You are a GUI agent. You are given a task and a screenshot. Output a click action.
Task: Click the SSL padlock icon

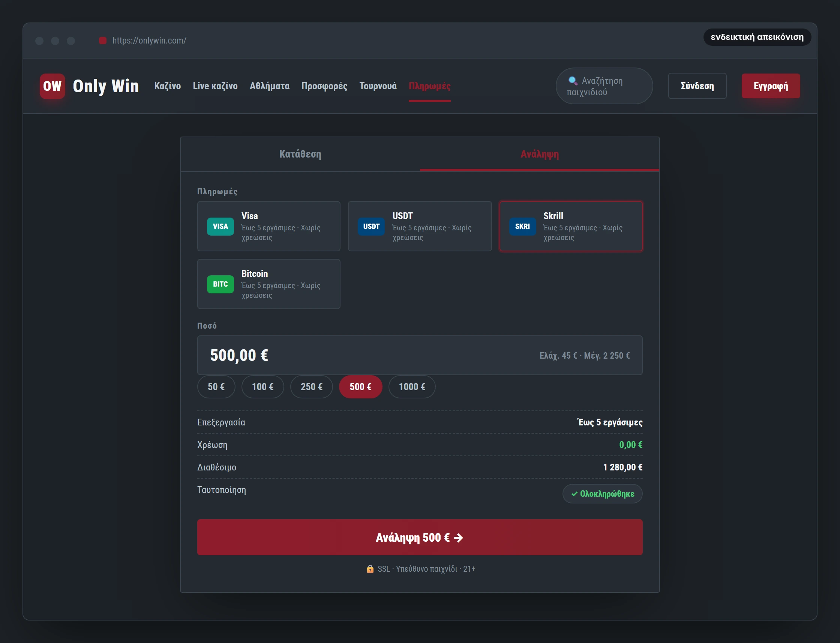point(370,569)
